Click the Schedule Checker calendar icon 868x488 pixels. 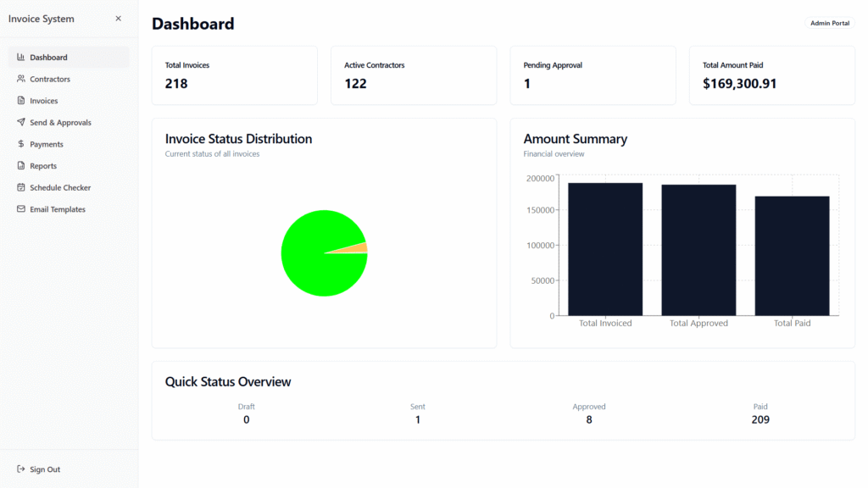click(x=21, y=187)
